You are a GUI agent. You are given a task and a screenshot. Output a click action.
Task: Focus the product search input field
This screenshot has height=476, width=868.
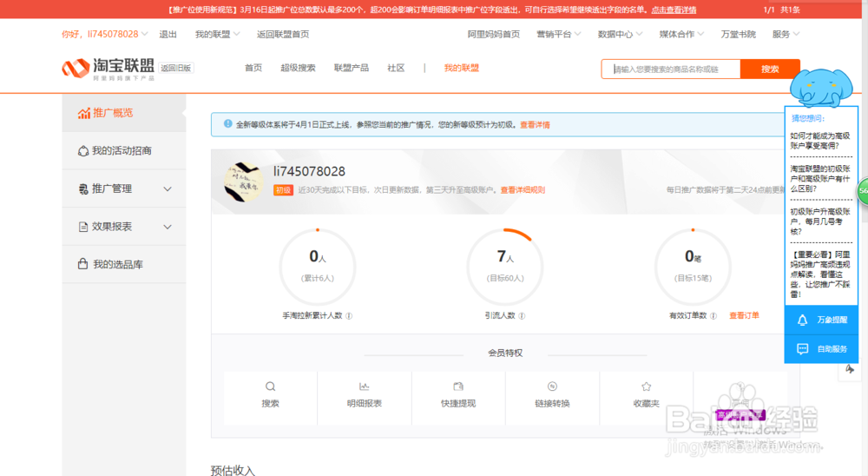click(671, 69)
